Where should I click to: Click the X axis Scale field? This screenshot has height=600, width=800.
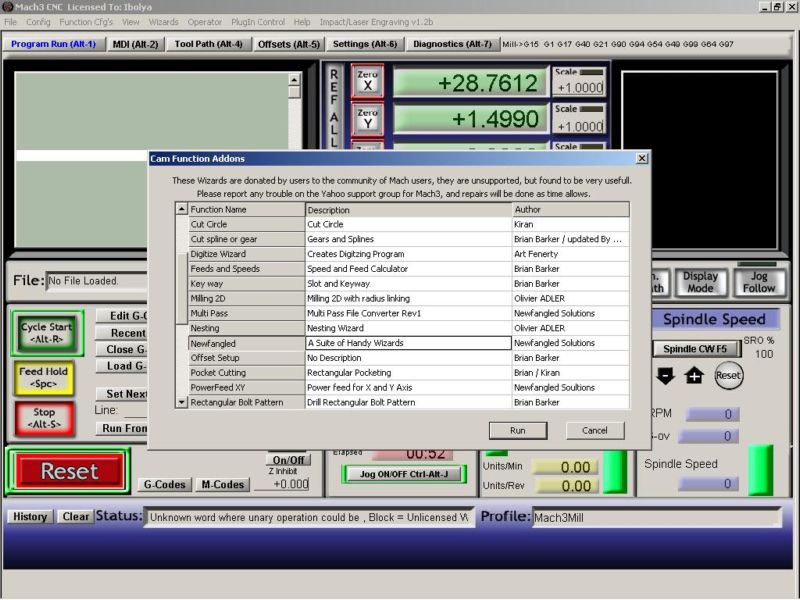(x=580, y=88)
